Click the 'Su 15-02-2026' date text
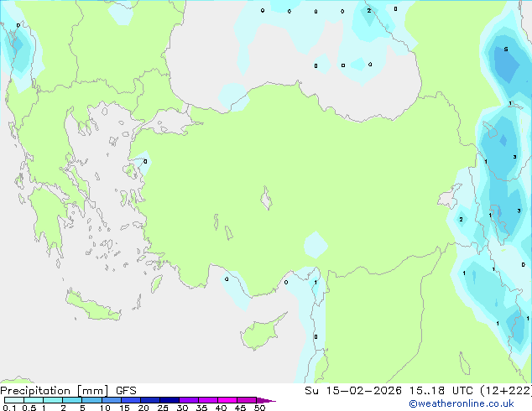Screen dimensions: 532x411 [353, 391]
